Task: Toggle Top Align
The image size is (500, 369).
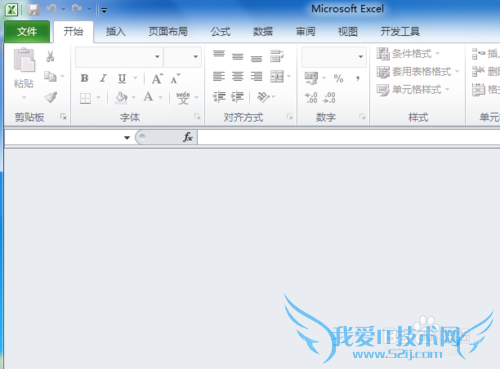Action: (x=219, y=54)
